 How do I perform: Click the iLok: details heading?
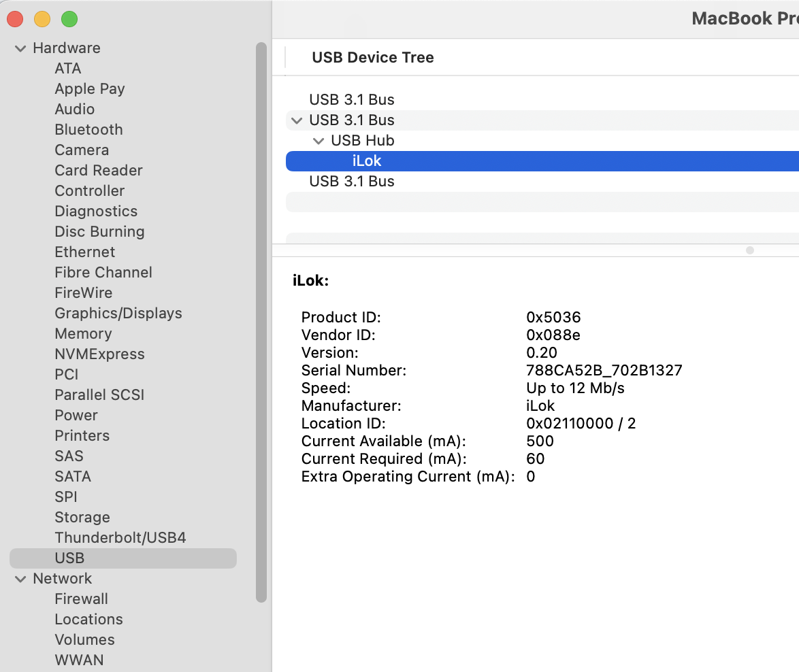pos(311,280)
